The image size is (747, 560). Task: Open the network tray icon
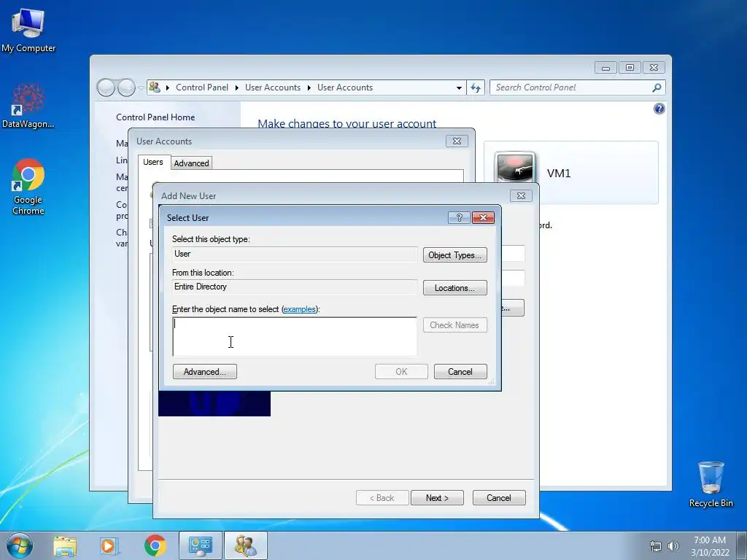[656, 546]
